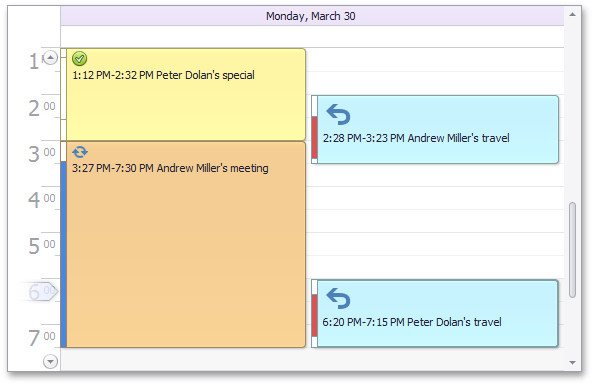The width and height of the screenshot is (595, 387).
Task: Click the more-appointments-above arrow near 1 PM
Action: 50,58
